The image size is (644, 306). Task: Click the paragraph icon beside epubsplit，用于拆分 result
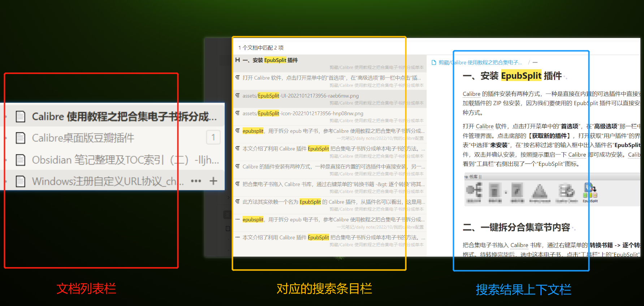(x=238, y=131)
